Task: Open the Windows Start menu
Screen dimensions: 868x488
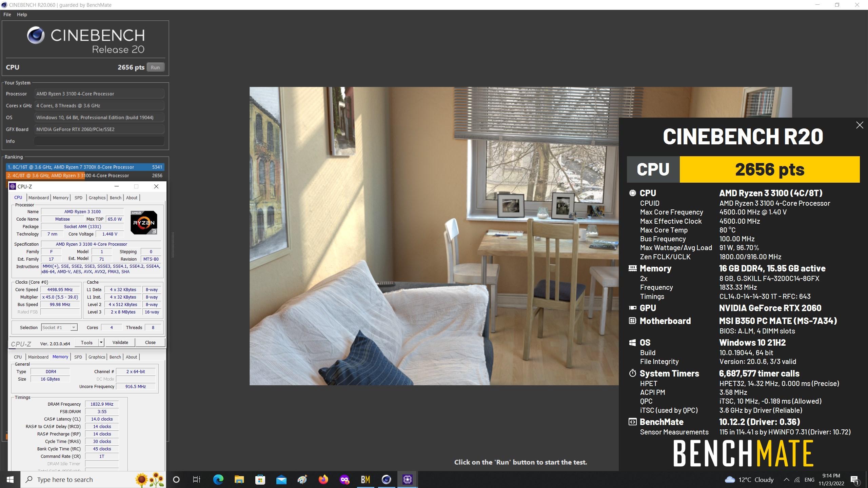Action: coord(10,480)
